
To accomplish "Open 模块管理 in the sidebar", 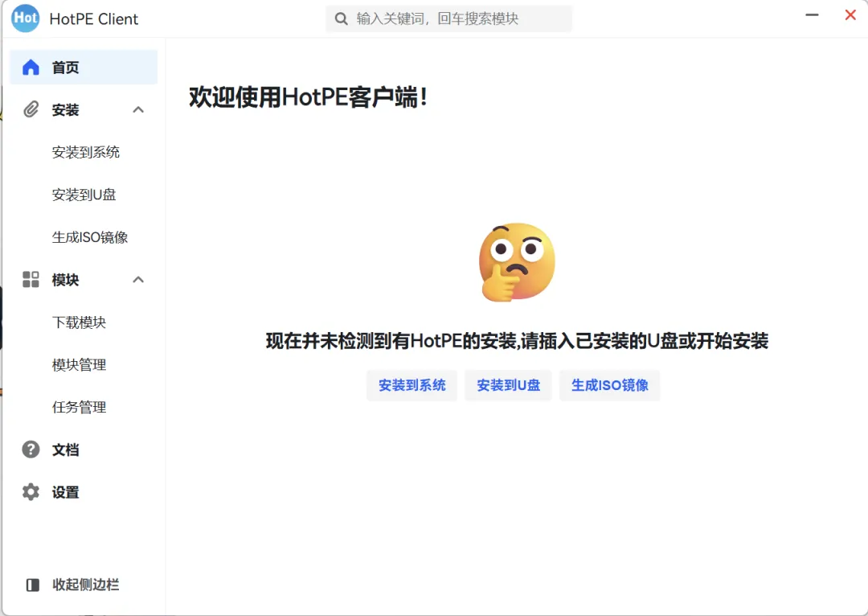I will tap(79, 364).
